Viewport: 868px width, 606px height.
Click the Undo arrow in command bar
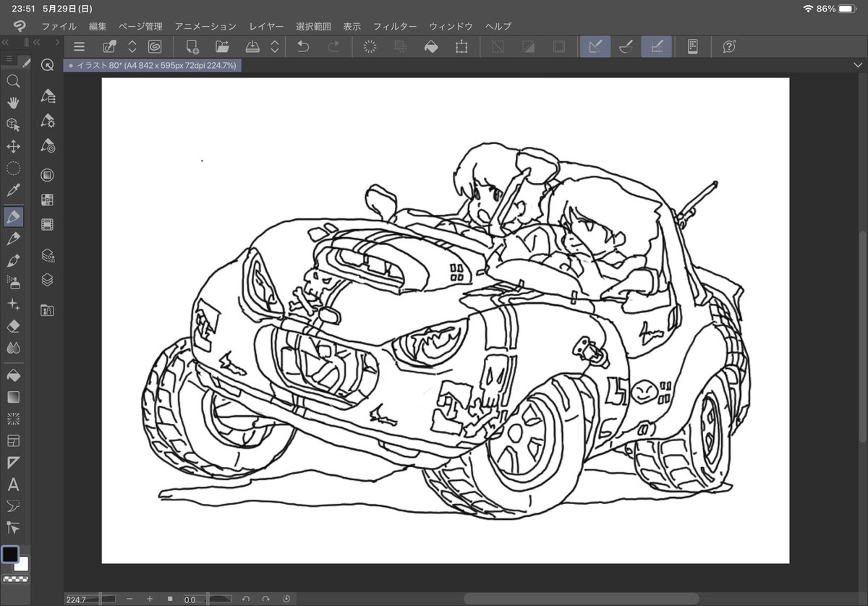point(303,47)
